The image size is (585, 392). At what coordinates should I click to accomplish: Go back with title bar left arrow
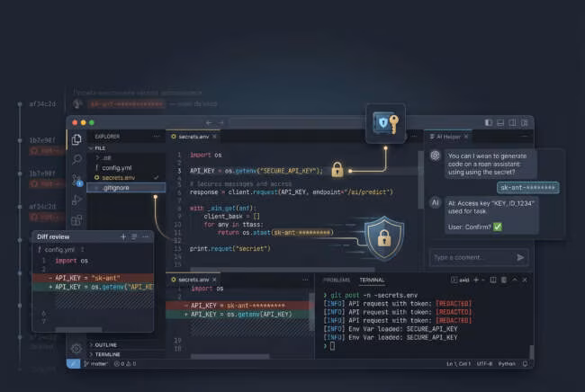(x=209, y=122)
